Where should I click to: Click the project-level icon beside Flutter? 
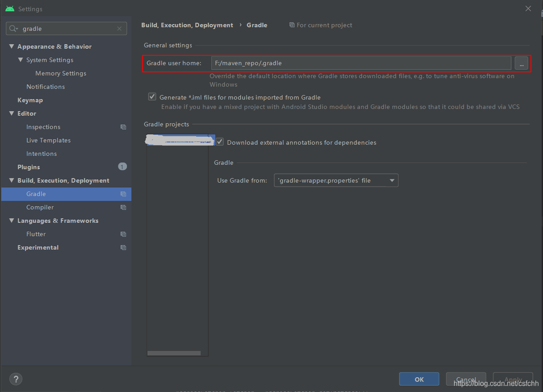123,234
